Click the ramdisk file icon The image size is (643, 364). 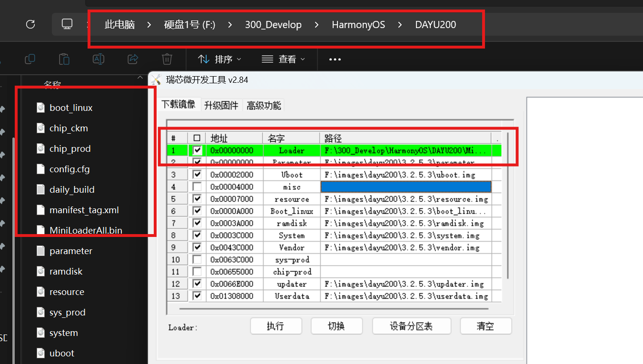41,271
